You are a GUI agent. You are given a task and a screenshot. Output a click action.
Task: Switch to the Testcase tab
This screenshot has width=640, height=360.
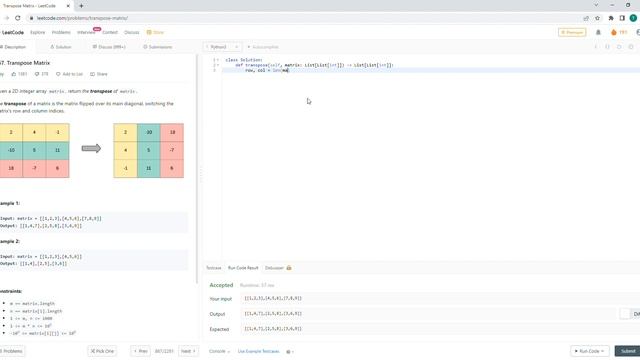point(213,268)
